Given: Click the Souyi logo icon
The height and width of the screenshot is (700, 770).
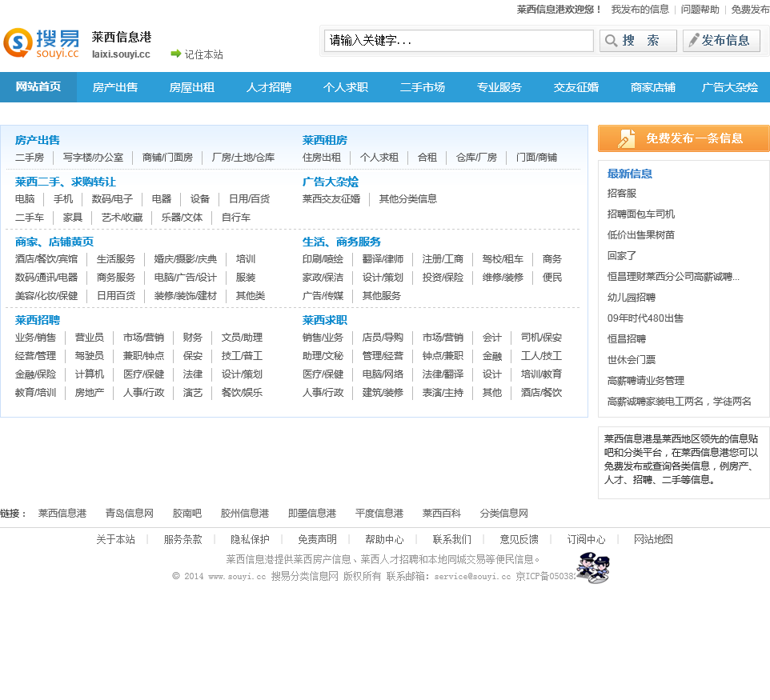Looking at the screenshot, I should 18,42.
